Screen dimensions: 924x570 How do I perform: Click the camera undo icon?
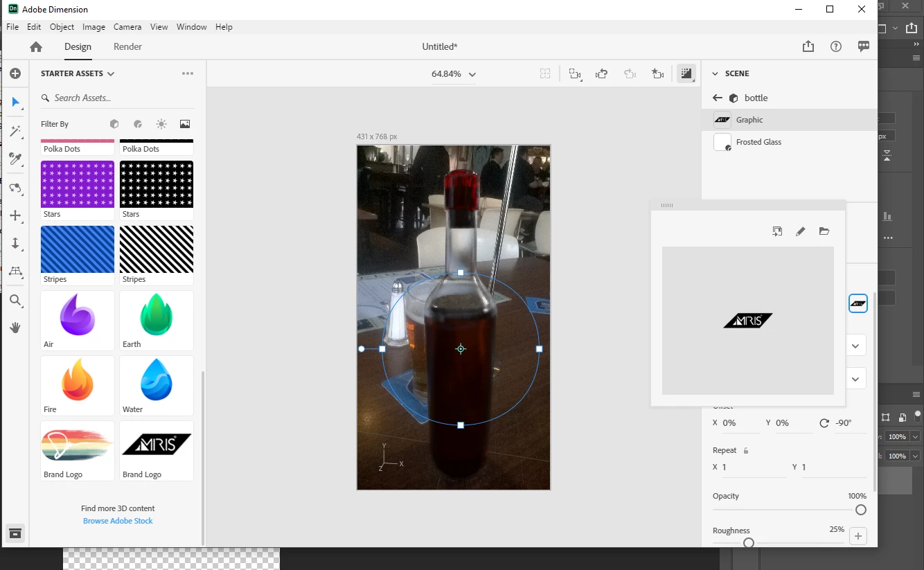click(x=602, y=73)
